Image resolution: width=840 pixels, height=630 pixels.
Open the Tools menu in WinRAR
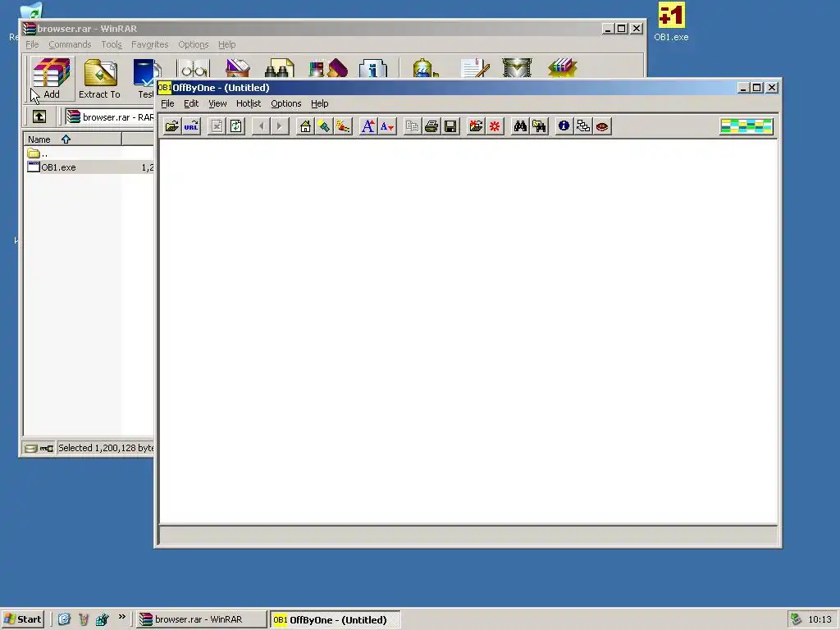[112, 44]
